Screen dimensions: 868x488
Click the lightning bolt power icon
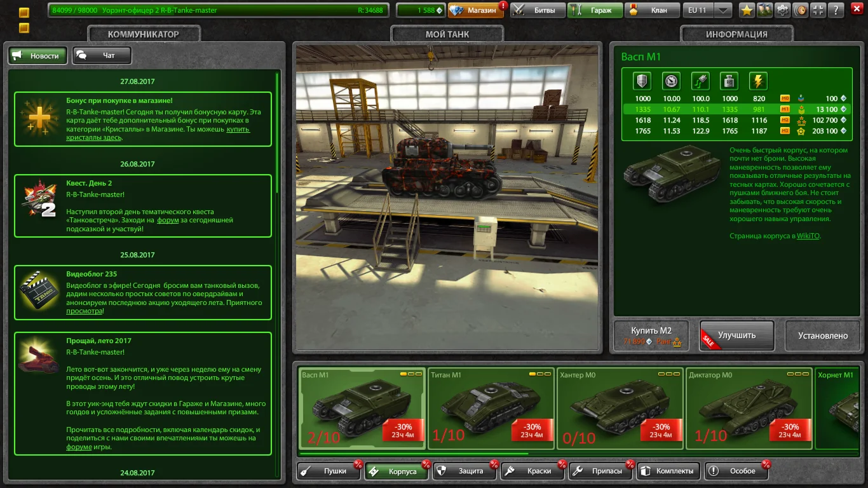click(x=758, y=81)
